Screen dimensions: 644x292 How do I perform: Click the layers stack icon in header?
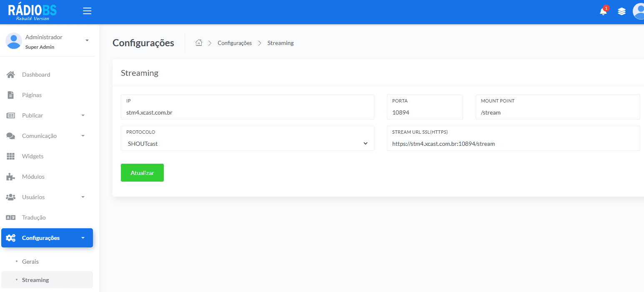(x=622, y=12)
